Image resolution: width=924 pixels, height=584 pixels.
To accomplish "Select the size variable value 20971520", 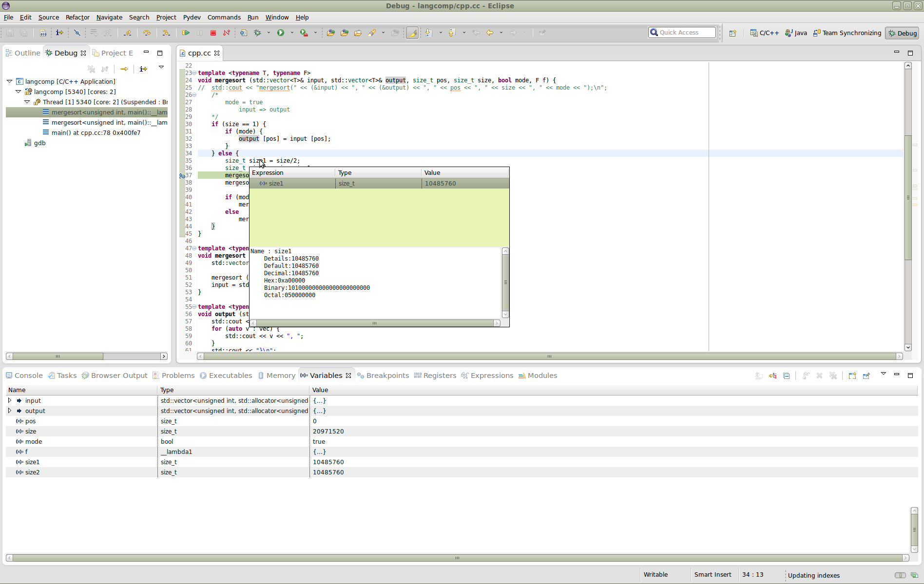I will point(328,431).
